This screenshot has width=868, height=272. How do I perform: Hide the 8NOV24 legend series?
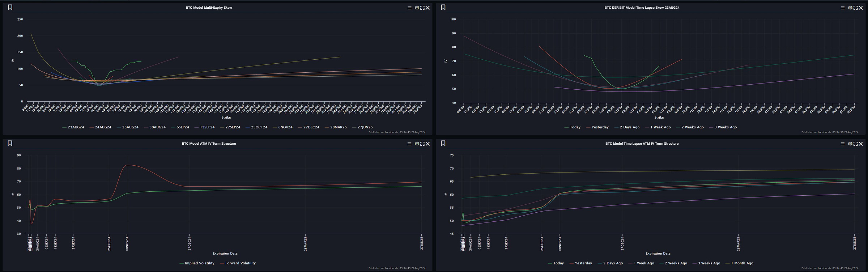click(x=282, y=127)
